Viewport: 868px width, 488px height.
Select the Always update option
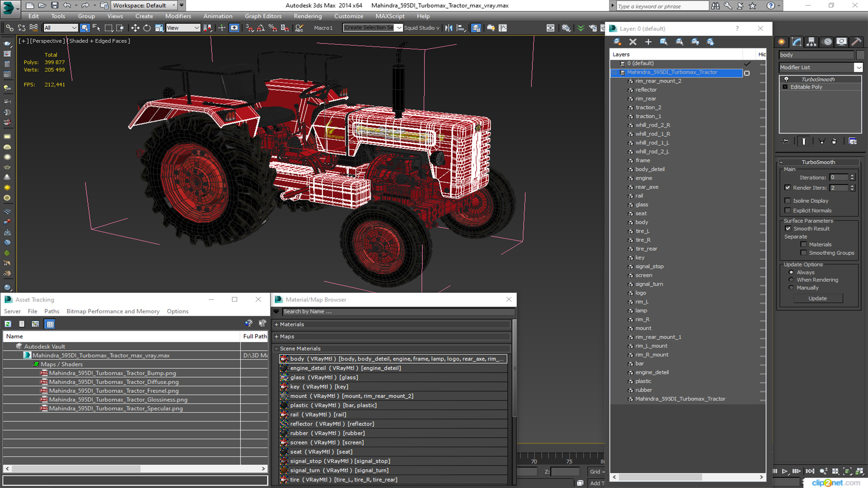(x=791, y=272)
